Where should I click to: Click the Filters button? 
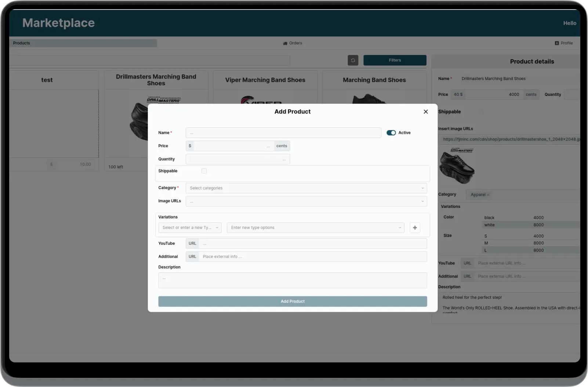pos(395,60)
